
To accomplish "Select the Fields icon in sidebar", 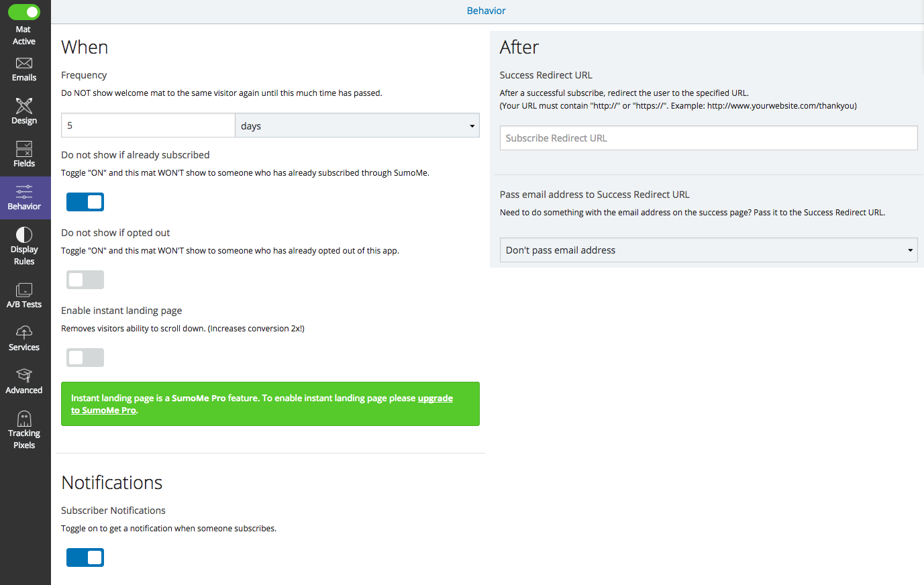I will (x=24, y=149).
